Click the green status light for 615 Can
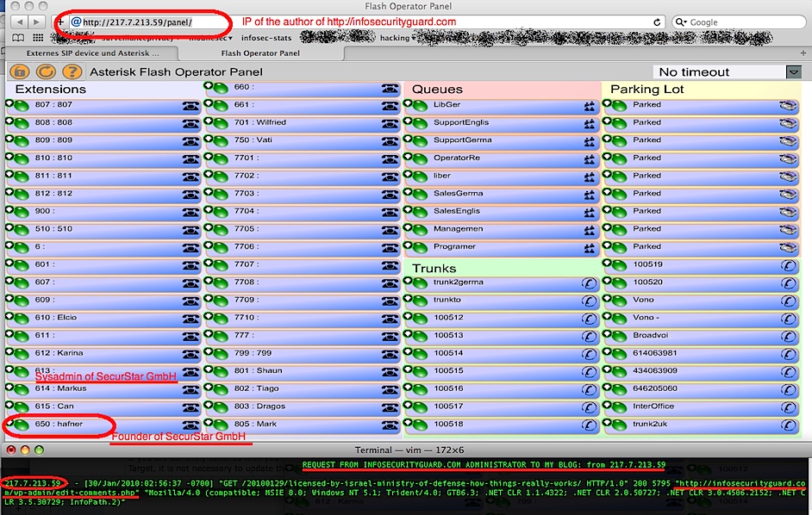 click(x=22, y=408)
